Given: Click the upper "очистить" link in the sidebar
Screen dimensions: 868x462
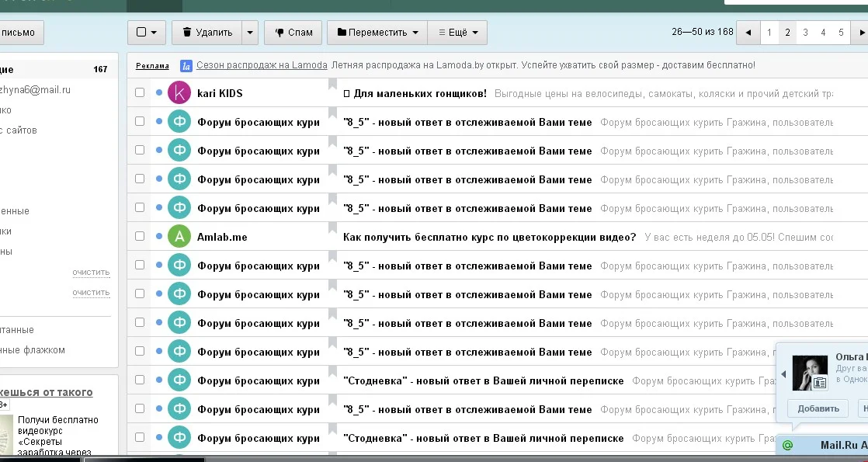Looking at the screenshot, I should [90, 272].
